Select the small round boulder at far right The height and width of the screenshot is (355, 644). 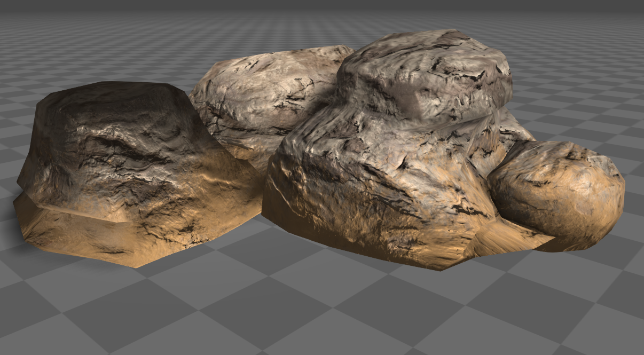[x=556, y=195]
